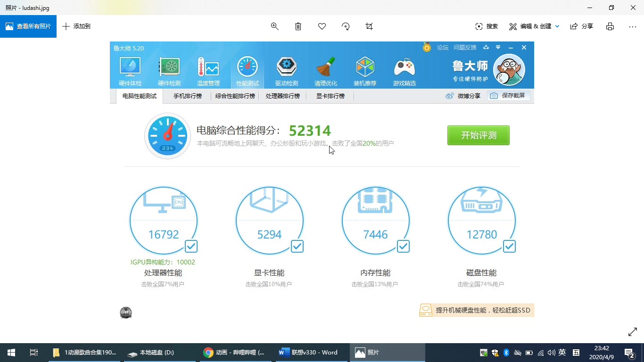Switch to 处理器排行榜 tab
Screen dimensions: 644x362
[x=282, y=96]
